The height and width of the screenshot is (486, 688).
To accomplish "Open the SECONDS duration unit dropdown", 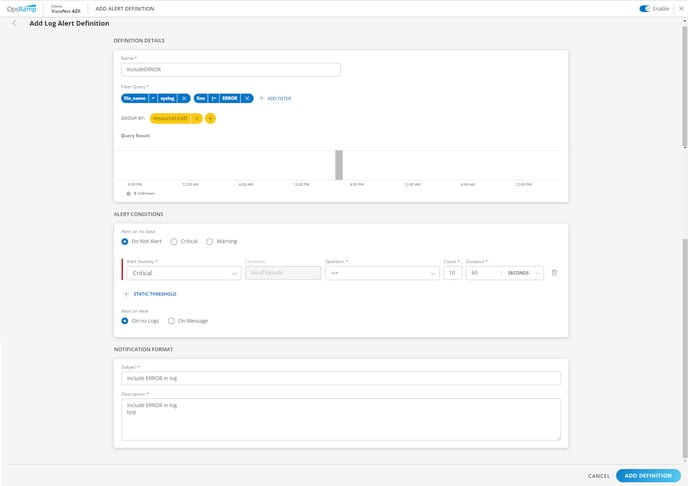I will [524, 273].
